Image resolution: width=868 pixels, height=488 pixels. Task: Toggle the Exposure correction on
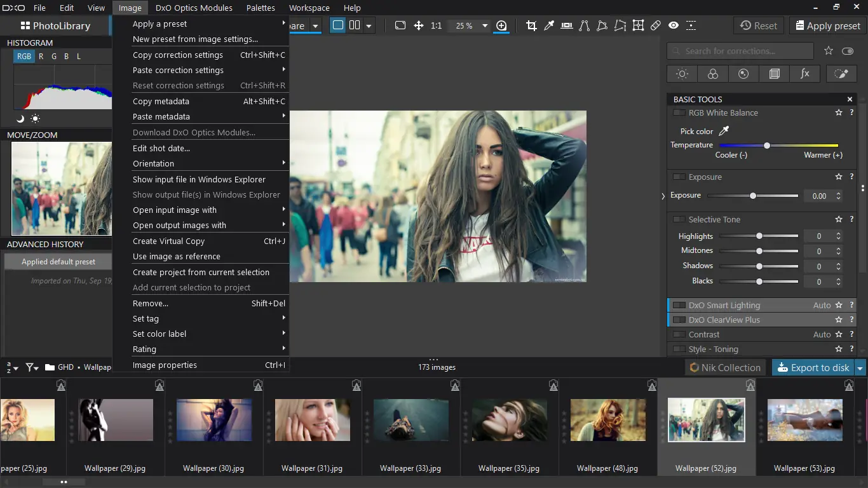point(679,177)
